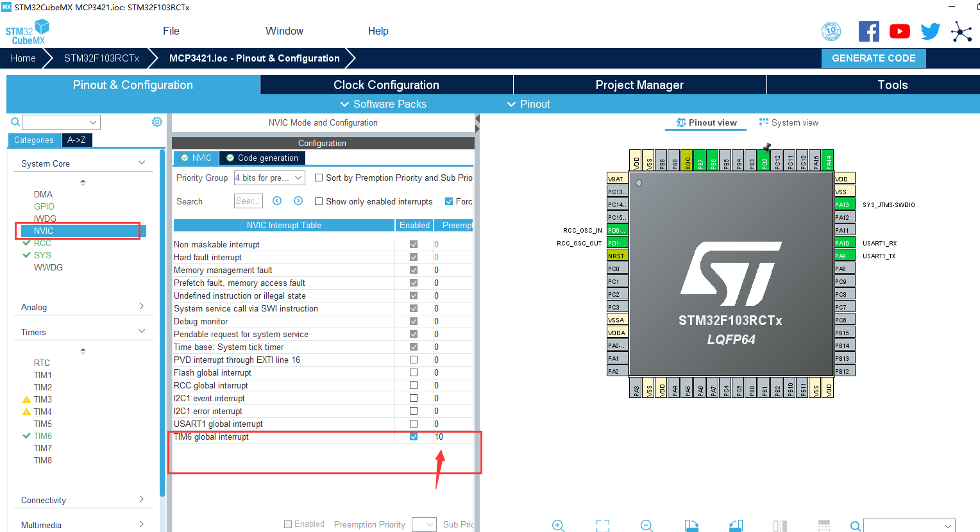Enable the TIM6 global interrupt checkbox
The image size is (980, 532).
point(414,436)
